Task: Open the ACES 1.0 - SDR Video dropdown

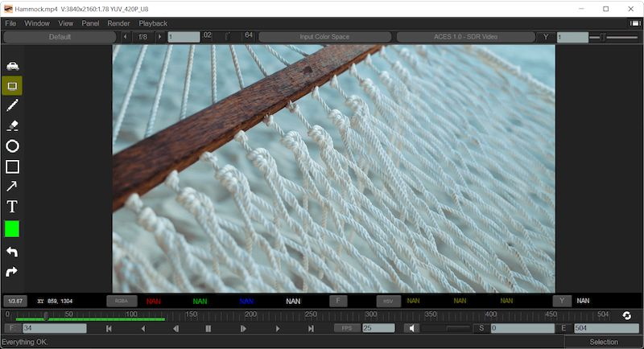Action: pyautogui.click(x=465, y=37)
